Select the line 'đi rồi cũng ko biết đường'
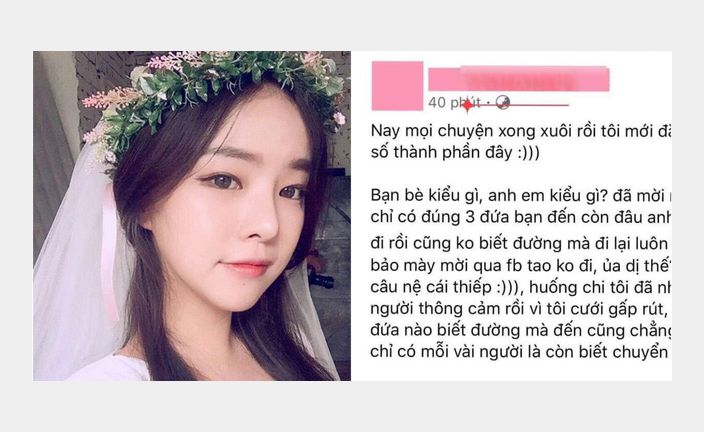Viewport: 704px width, 432px height. tap(521, 244)
